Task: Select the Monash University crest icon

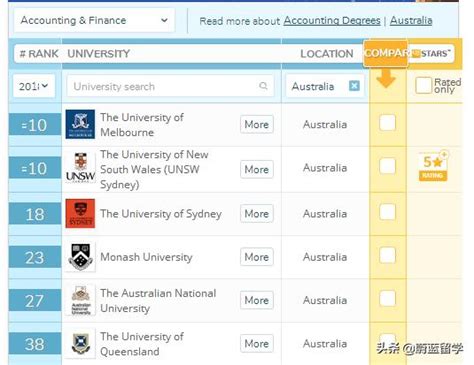Action: 80,257
